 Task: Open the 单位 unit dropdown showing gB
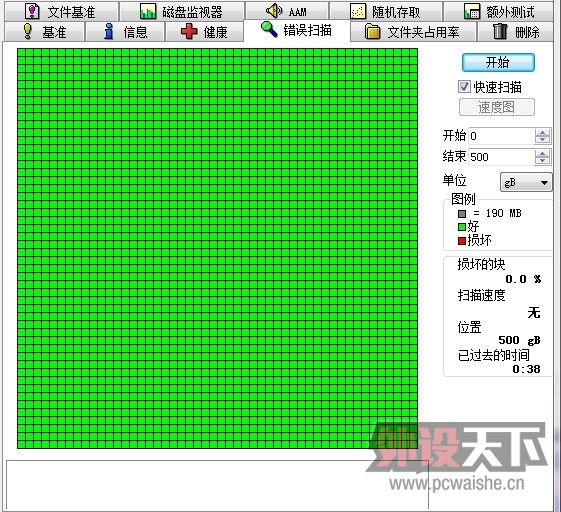pyautogui.click(x=525, y=183)
